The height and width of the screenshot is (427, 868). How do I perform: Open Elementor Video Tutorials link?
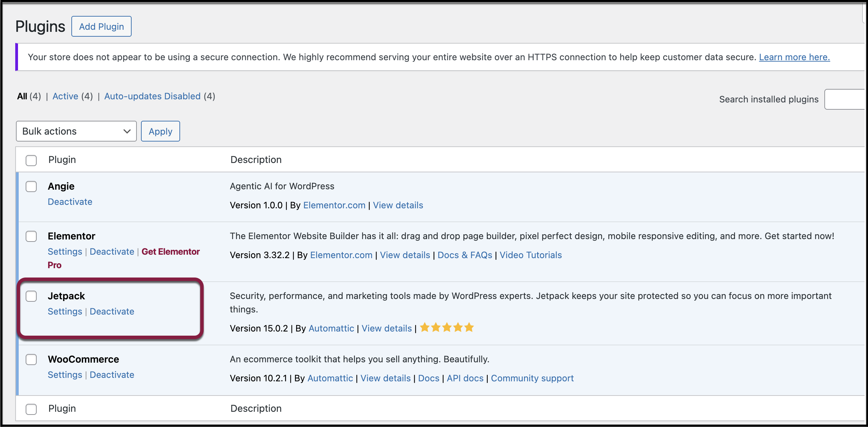pyautogui.click(x=530, y=255)
